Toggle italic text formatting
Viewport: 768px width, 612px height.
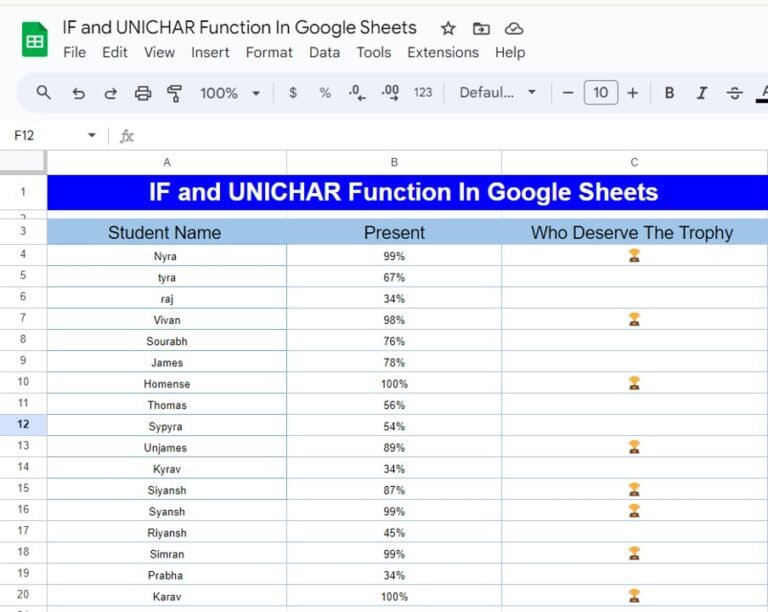[x=702, y=93]
